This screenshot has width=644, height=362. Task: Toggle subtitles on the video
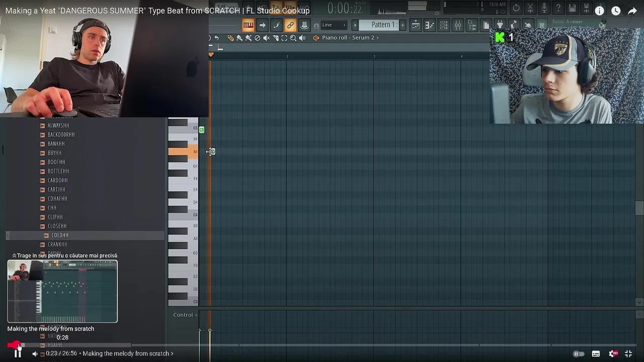596,354
